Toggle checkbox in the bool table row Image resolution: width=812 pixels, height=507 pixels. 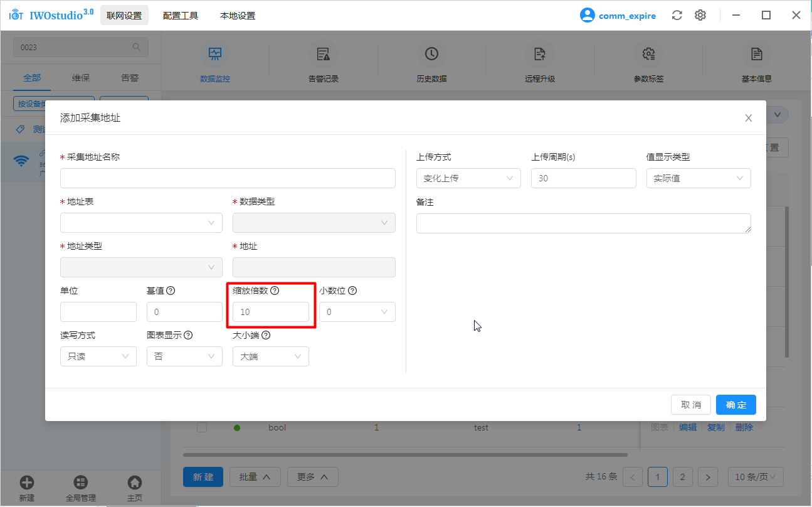(x=202, y=427)
